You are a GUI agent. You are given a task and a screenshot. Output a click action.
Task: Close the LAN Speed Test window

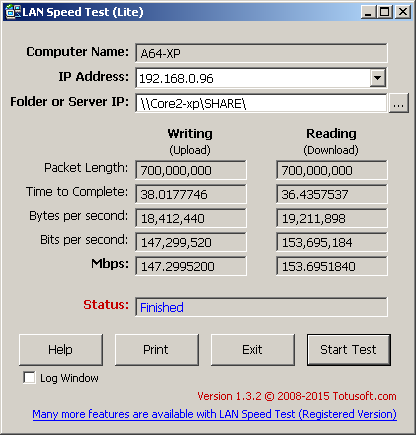tap(403, 12)
